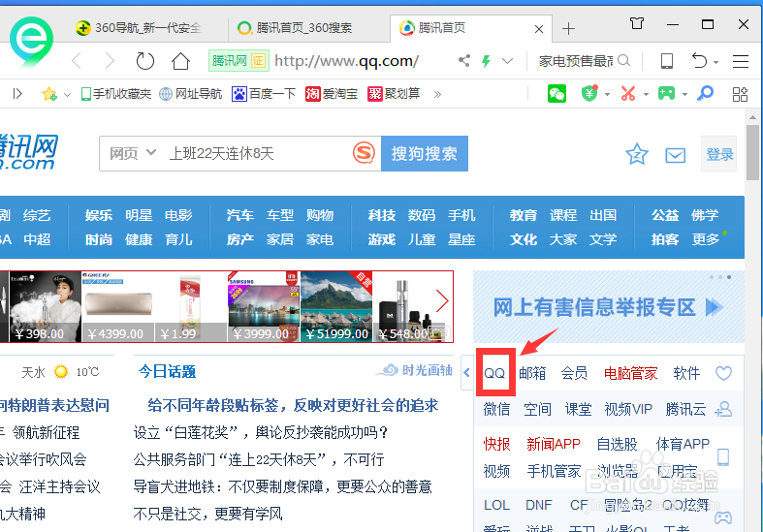
Task: Click the red scissors screenshot icon
Action: 628,93
